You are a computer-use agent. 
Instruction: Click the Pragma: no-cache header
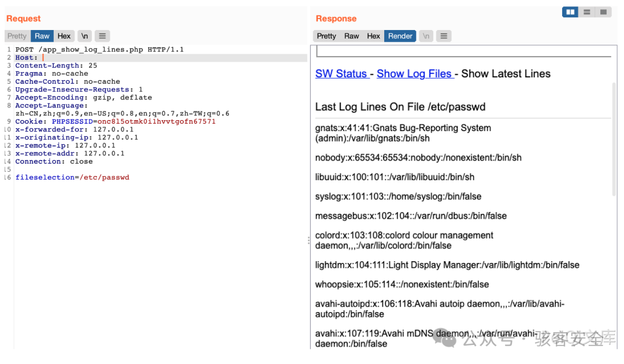[52, 73]
